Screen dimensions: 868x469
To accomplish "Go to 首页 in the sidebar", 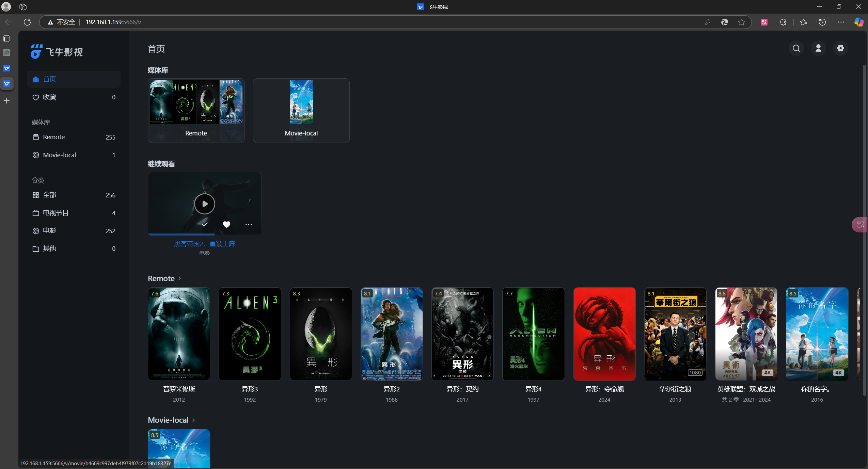I will coord(74,79).
